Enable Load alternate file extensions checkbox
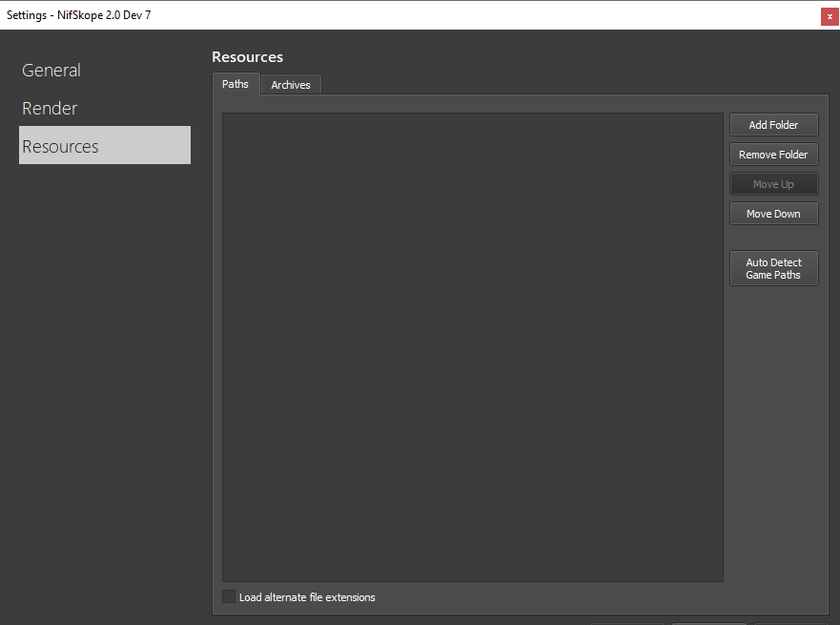 click(229, 597)
